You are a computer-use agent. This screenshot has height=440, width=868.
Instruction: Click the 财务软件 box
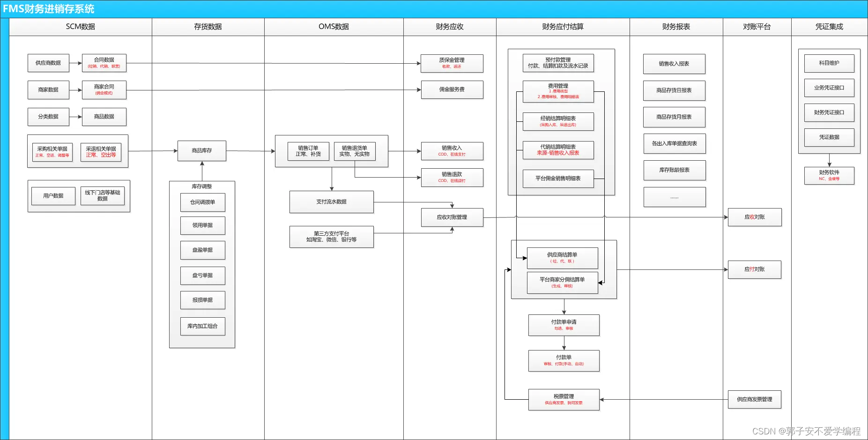tap(829, 176)
